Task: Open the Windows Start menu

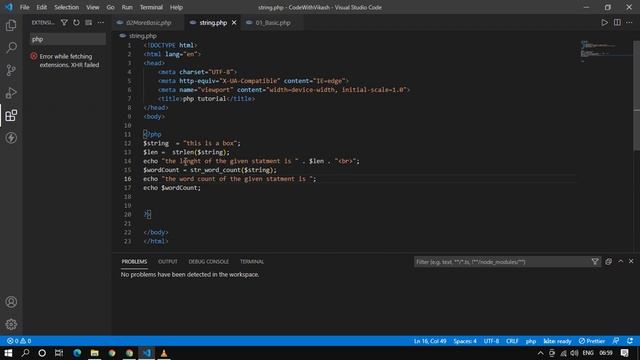Action: coord(8,353)
